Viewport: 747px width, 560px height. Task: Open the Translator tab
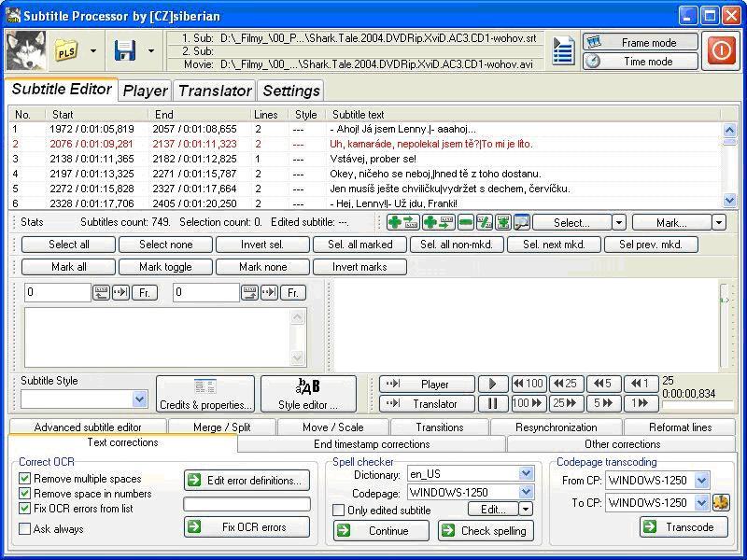215,91
